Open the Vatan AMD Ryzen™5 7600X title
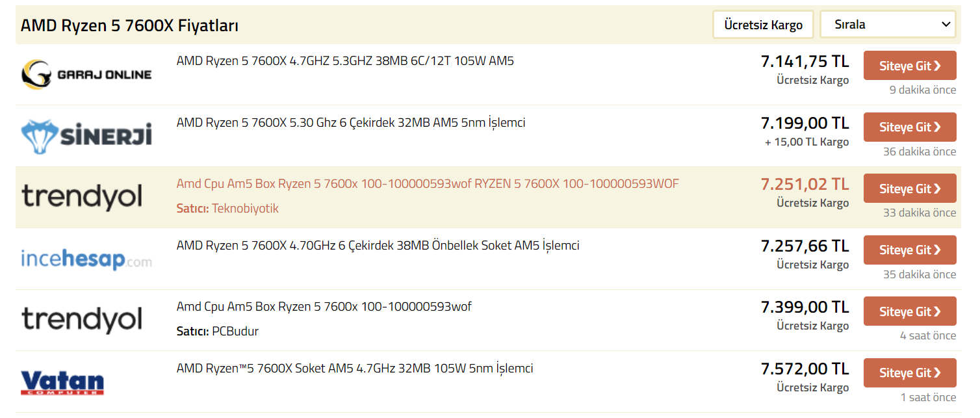 pyautogui.click(x=355, y=369)
